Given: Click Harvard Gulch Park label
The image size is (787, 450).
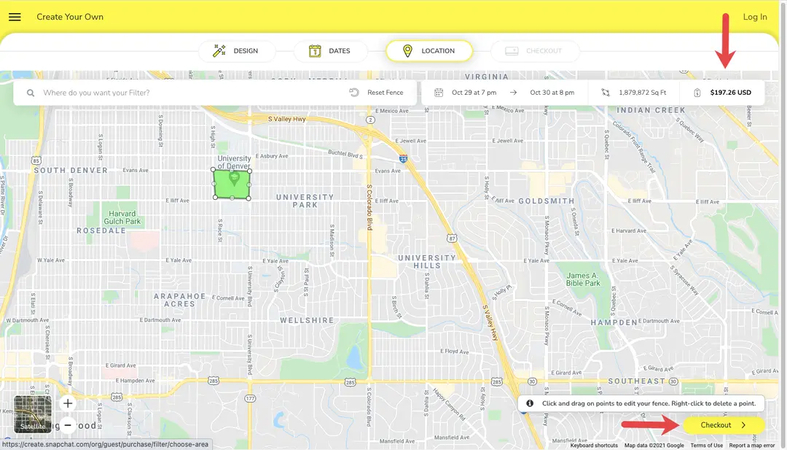Looking at the screenshot, I should coord(122,217).
